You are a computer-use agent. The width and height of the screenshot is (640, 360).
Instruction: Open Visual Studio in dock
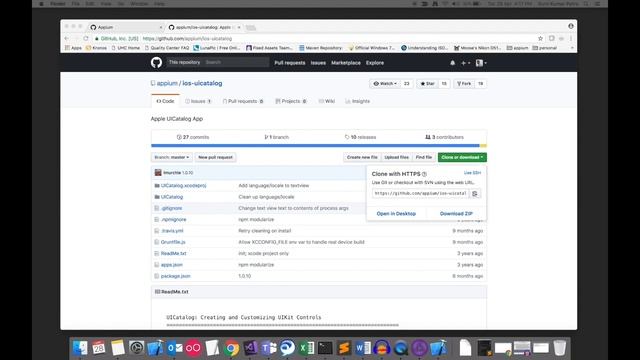click(250, 348)
